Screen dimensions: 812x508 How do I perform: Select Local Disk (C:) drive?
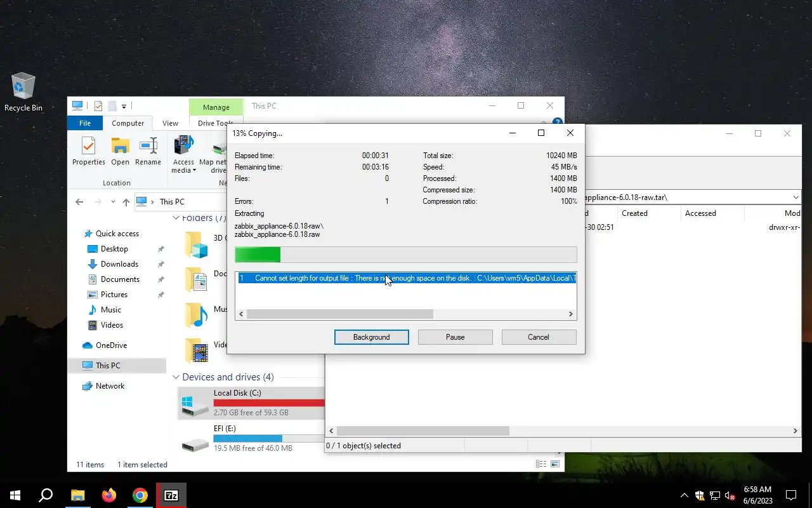[251, 403]
